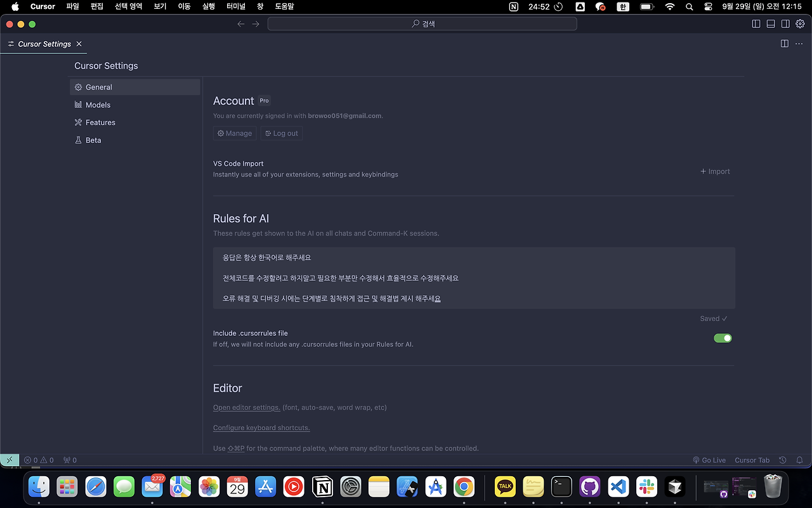Click Cursor Tab in status bar
Viewport: 812px width, 508px height.
[x=752, y=460]
